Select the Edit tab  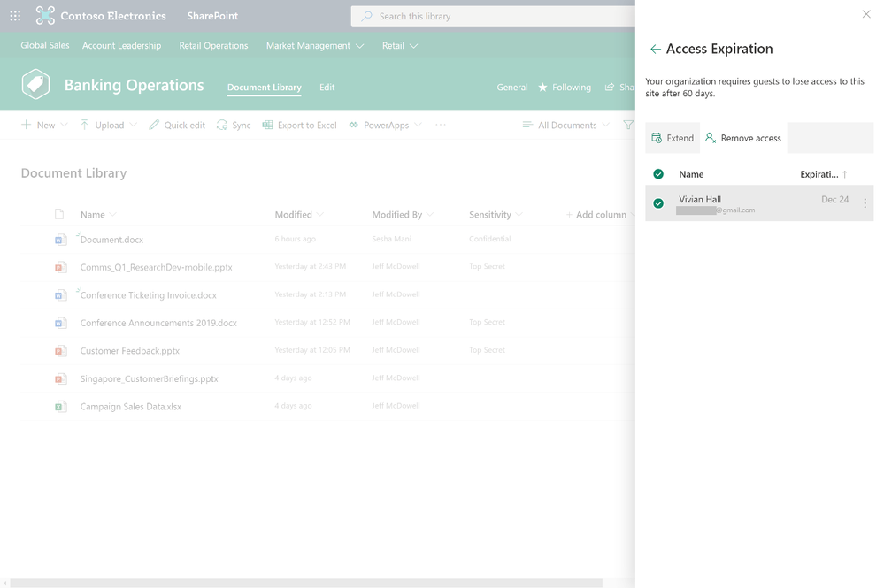click(327, 88)
